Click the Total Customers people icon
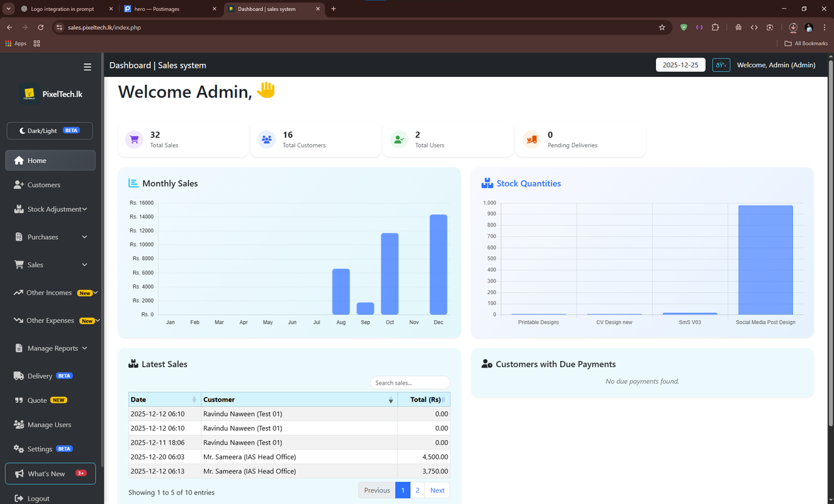The image size is (834, 504). point(267,139)
